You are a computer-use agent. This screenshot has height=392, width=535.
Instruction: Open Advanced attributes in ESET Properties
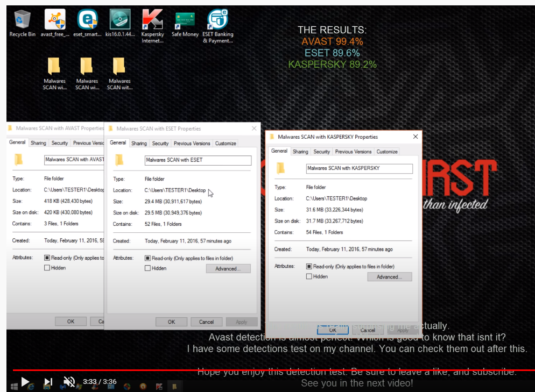[x=228, y=269]
